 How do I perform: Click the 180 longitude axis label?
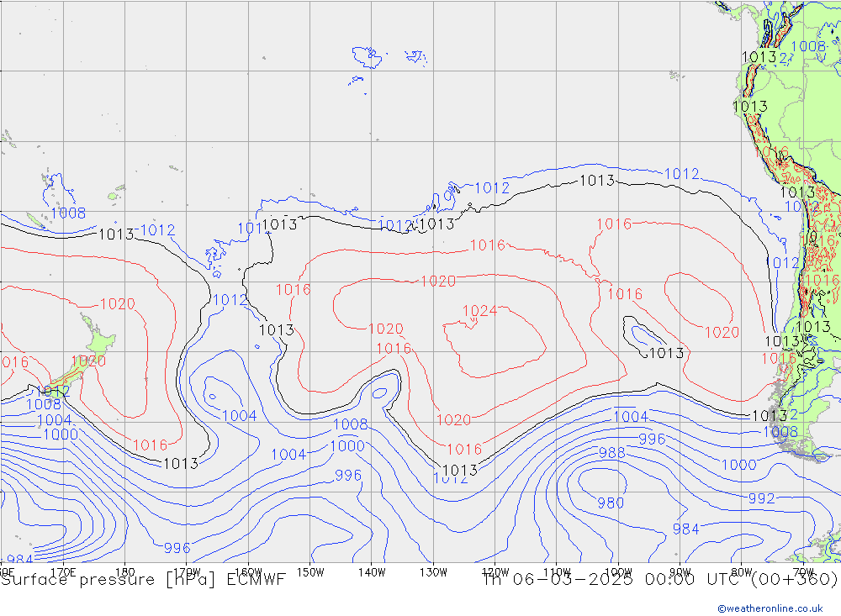(125, 572)
